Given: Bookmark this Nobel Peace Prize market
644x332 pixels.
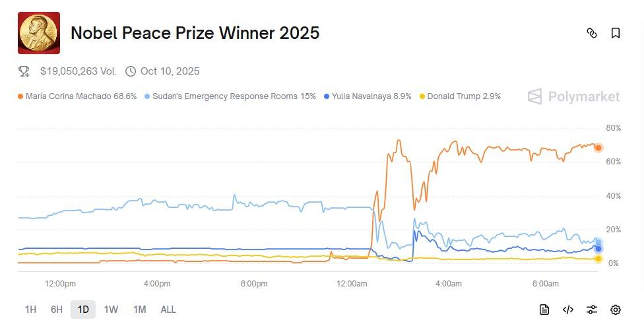Looking at the screenshot, I should (616, 33).
